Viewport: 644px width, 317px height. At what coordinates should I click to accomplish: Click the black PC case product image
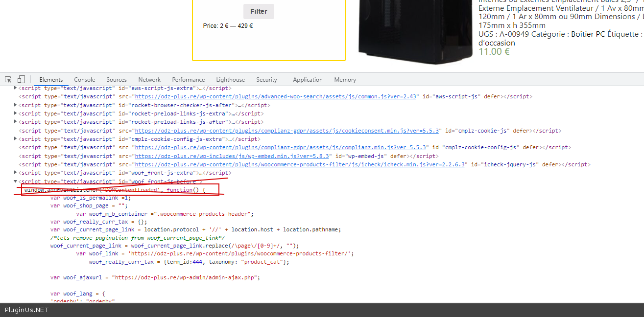coord(414,29)
